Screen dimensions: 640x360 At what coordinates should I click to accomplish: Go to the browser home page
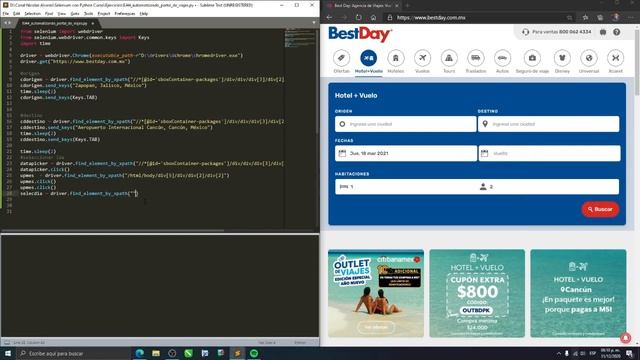tap(373, 18)
